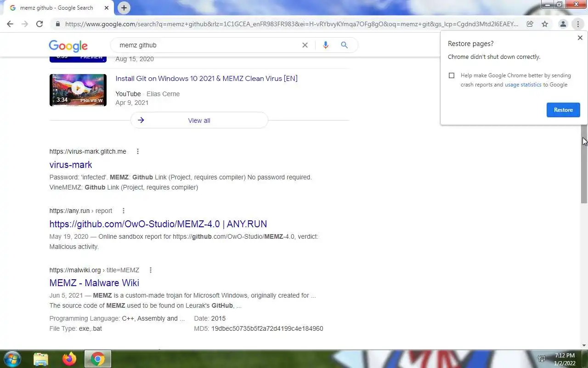Click the YouTube · Elias Cerne source text

point(147,94)
